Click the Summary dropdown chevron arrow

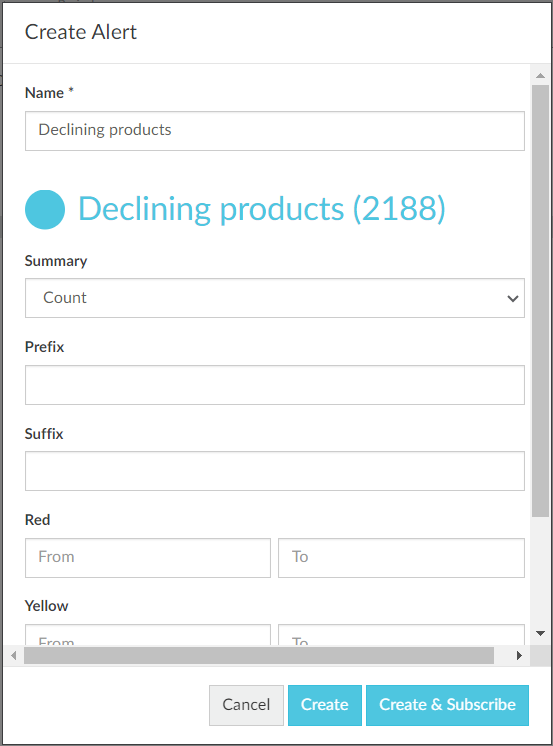point(513,298)
